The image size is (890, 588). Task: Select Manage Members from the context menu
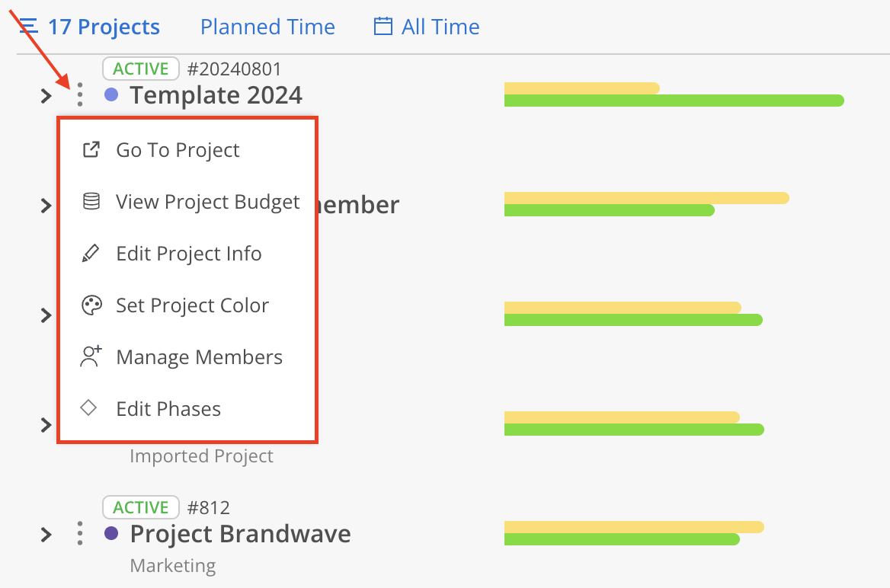click(199, 357)
